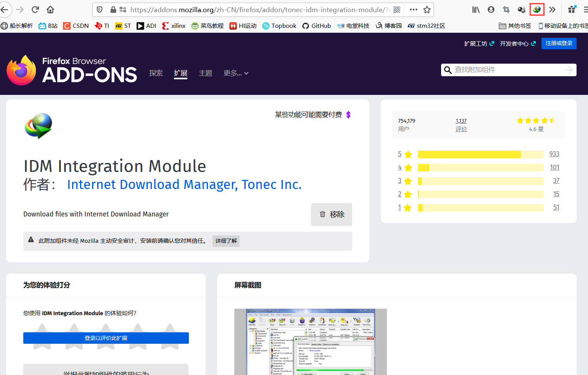Open the 扩展工坊 link

[479, 43]
